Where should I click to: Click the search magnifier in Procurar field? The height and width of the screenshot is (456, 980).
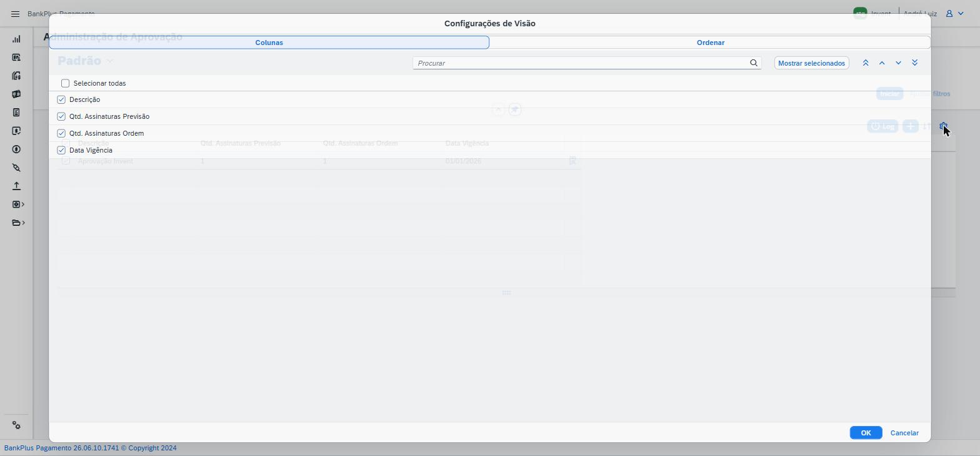(754, 63)
